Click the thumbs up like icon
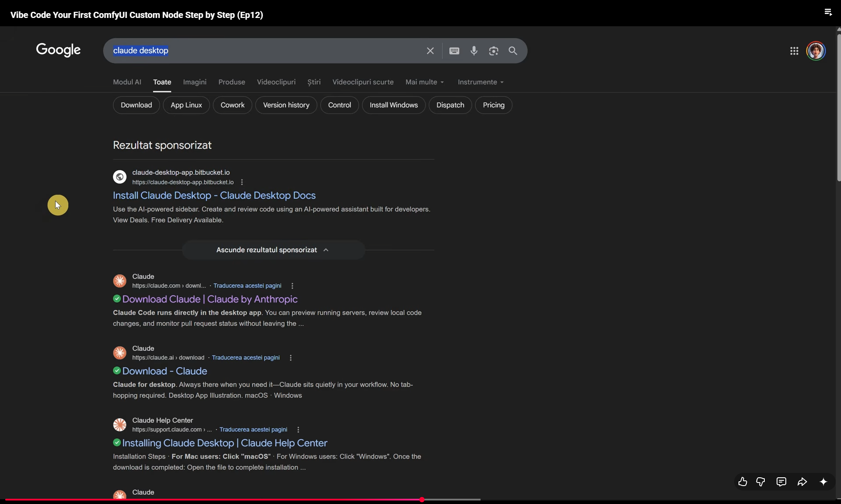This screenshot has width=841, height=504. coord(742,482)
